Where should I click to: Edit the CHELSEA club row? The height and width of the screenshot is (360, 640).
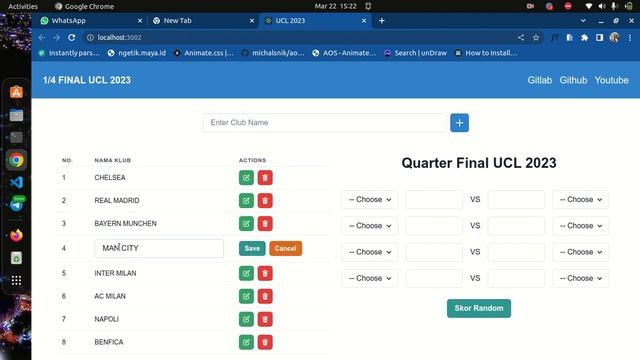click(246, 178)
